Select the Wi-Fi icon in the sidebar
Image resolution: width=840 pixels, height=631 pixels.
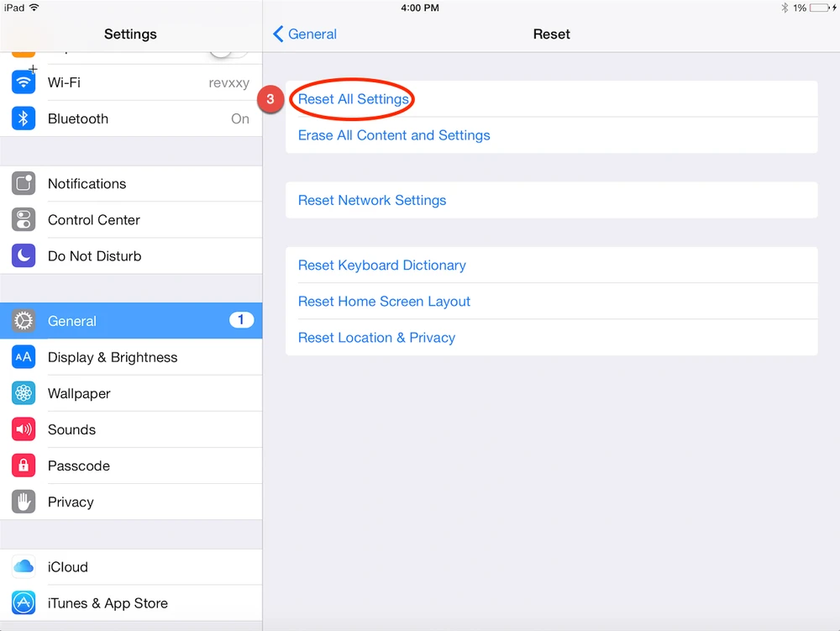pyautogui.click(x=23, y=82)
